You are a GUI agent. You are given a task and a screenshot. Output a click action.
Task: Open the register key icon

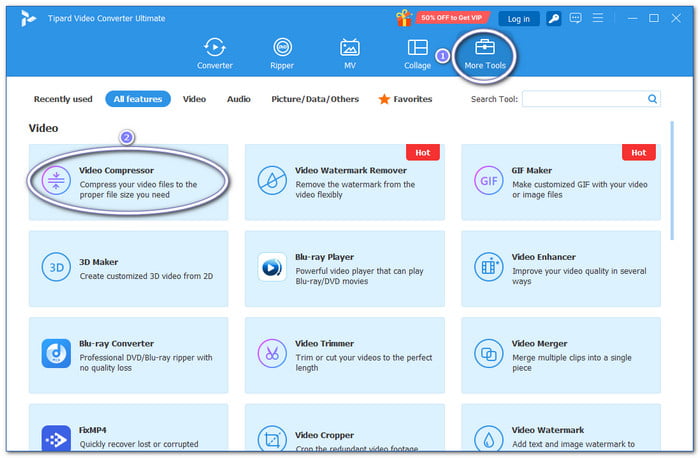554,19
